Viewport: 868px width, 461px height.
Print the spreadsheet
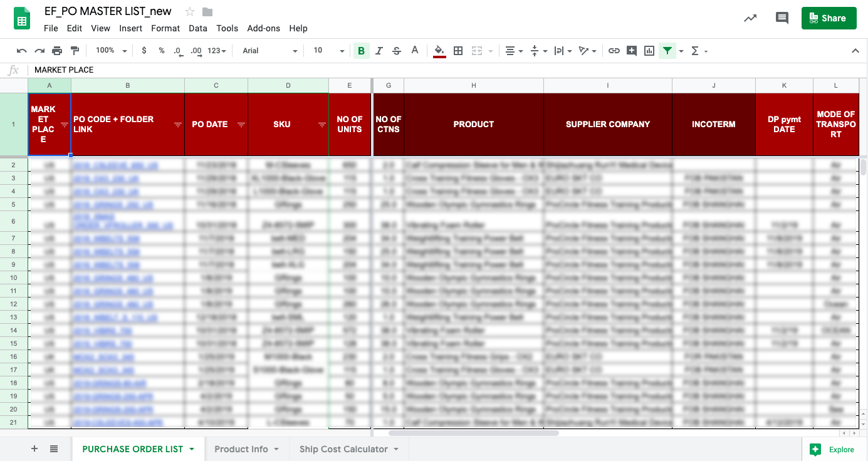click(x=57, y=51)
